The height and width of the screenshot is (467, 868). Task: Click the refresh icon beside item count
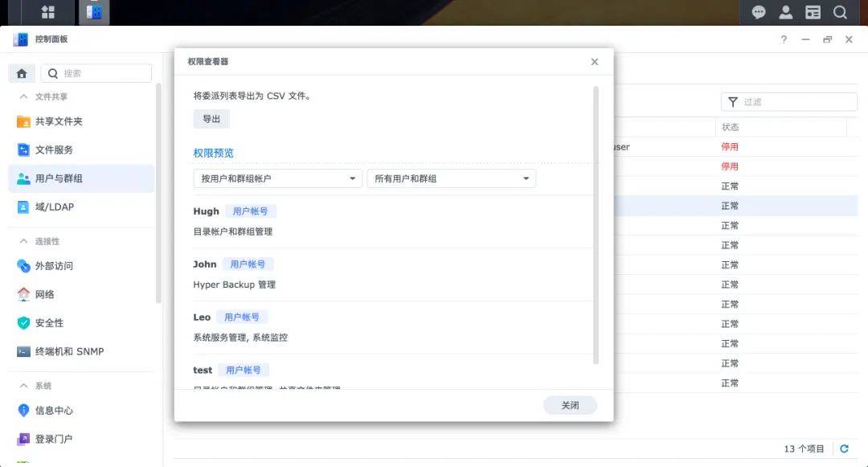tap(844, 449)
